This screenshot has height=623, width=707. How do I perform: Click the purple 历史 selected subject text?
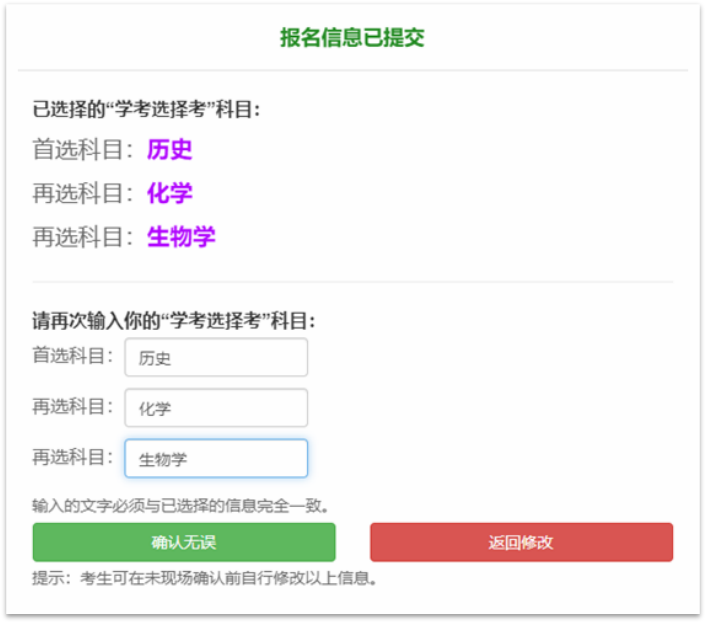coord(169,150)
